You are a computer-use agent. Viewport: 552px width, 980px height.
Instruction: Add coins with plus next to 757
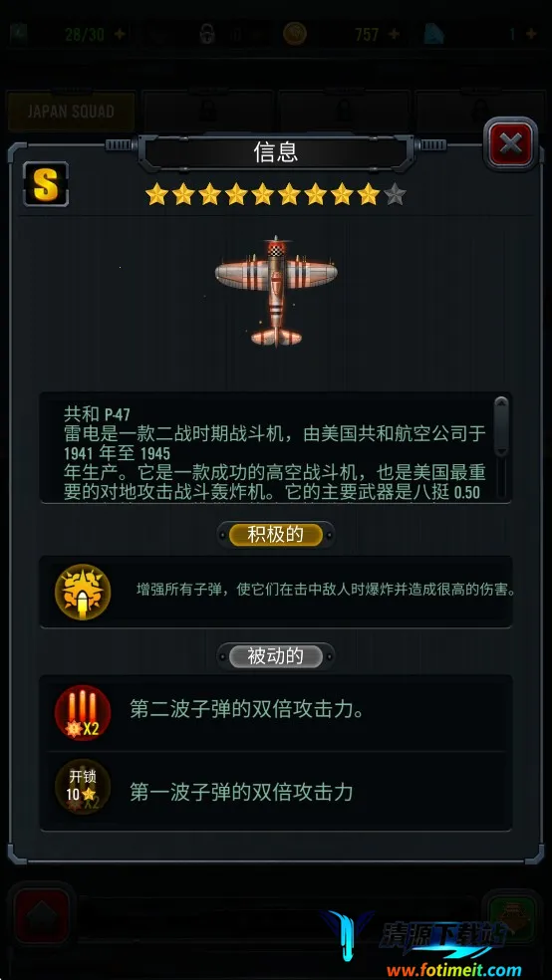pyautogui.click(x=394, y=34)
